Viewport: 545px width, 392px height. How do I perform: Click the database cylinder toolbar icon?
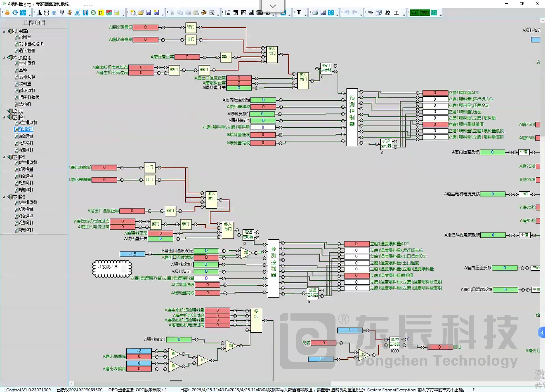(x=46, y=12)
